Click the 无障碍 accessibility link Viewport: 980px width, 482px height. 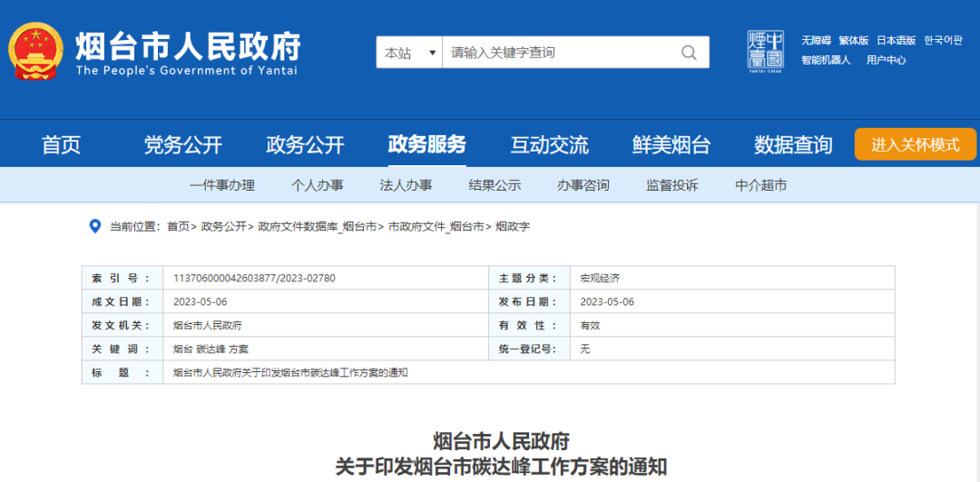click(817, 41)
